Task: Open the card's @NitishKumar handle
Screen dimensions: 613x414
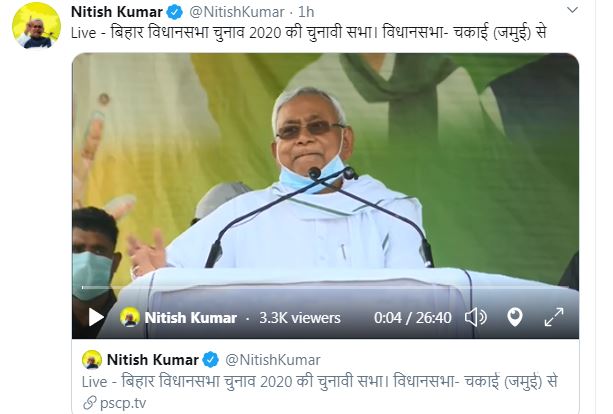Action: pyautogui.click(x=272, y=360)
